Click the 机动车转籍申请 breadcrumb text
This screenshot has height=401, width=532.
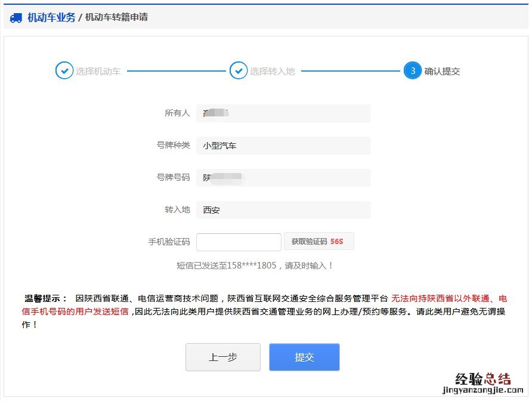(116, 17)
